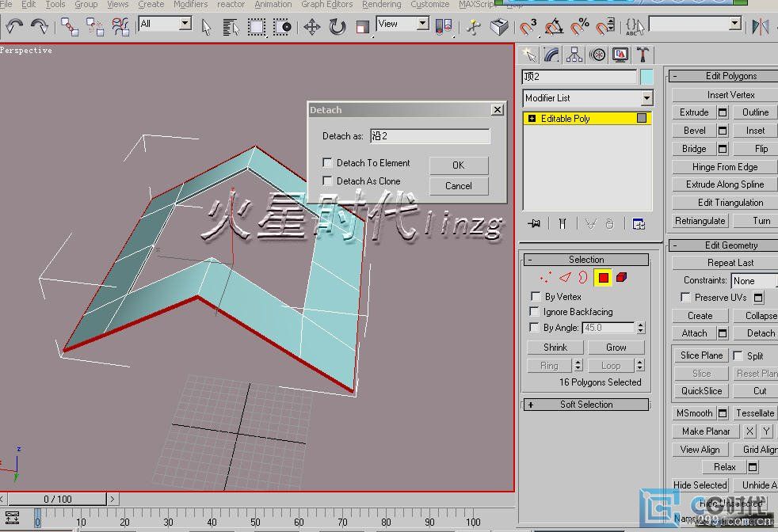Click the Select and Rotate tool

click(338, 27)
